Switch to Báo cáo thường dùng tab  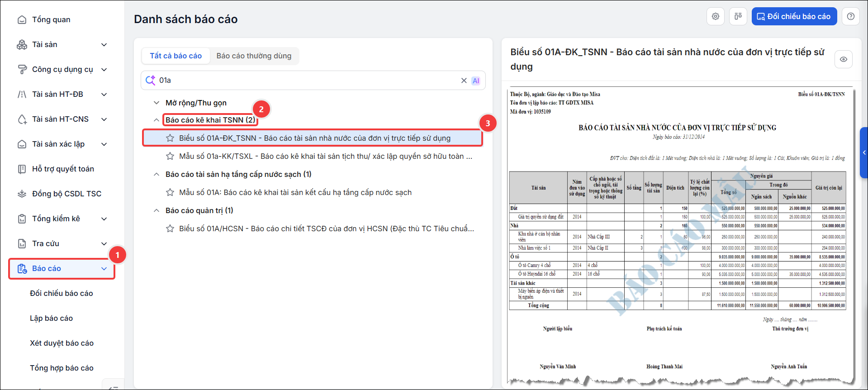click(x=254, y=56)
